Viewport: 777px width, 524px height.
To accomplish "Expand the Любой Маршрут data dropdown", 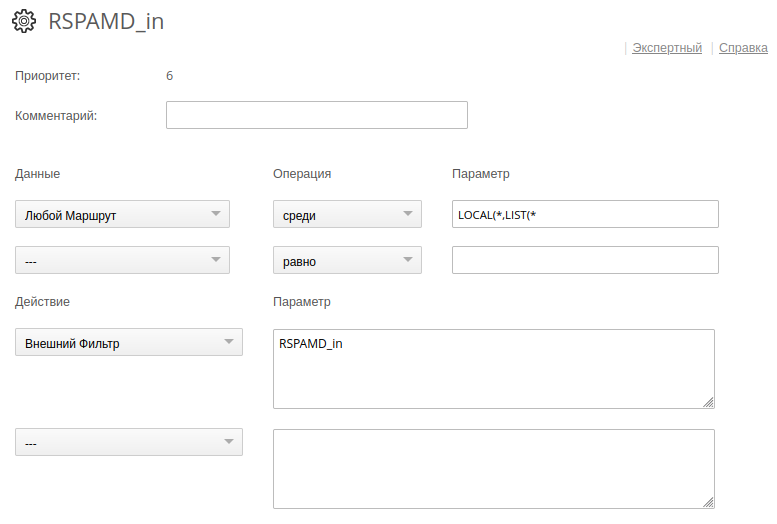I will coord(122,215).
